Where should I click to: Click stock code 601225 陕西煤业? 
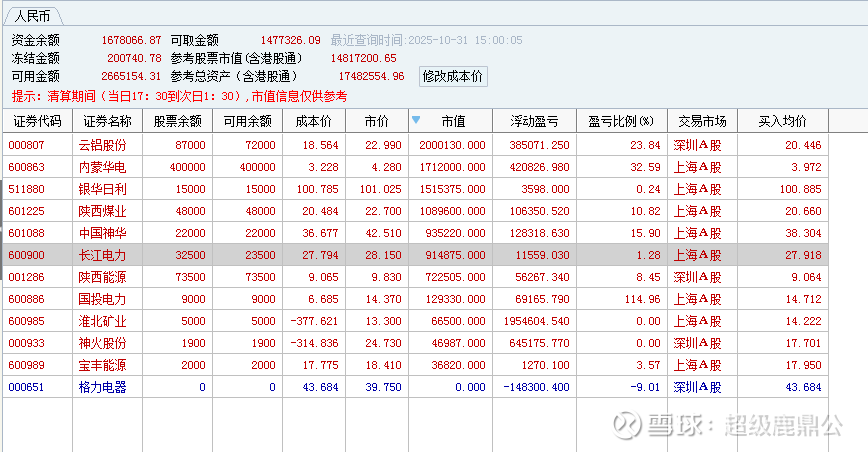tap(26, 211)
